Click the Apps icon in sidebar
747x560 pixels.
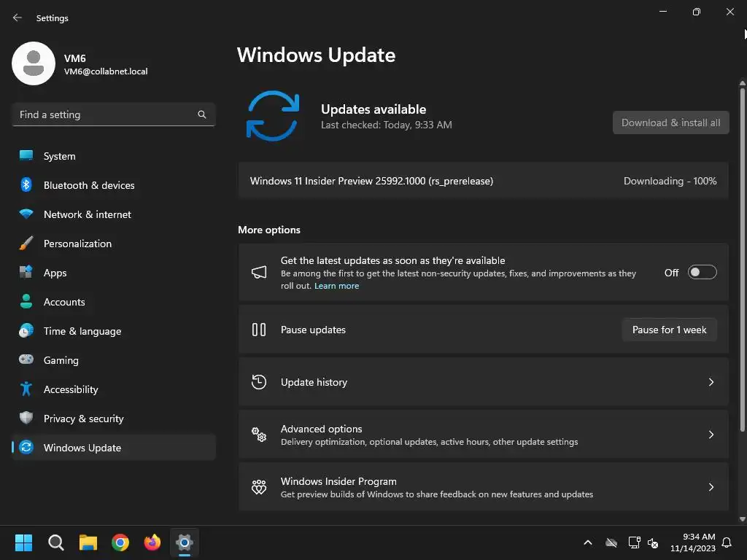click(26, 272)
